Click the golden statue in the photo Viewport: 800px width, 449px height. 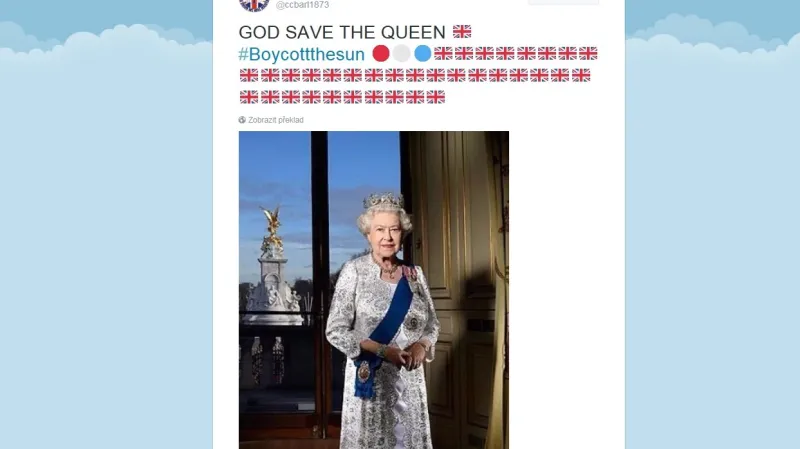[x=271, y=231]
